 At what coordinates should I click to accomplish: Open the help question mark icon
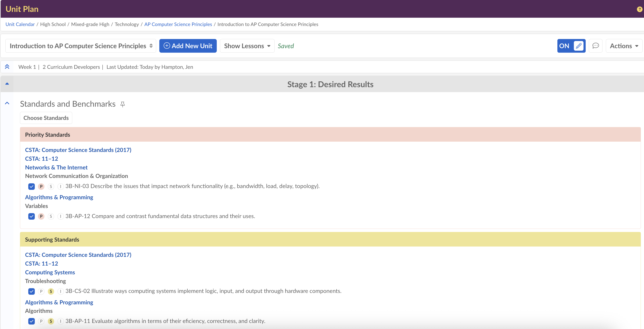click(x=639, y=9)
